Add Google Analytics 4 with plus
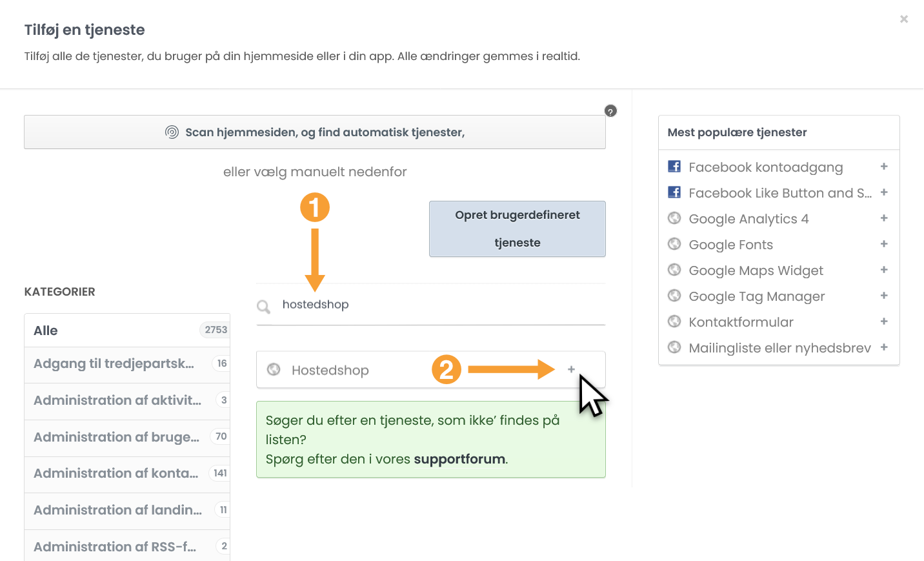 (x=884, y=218)
